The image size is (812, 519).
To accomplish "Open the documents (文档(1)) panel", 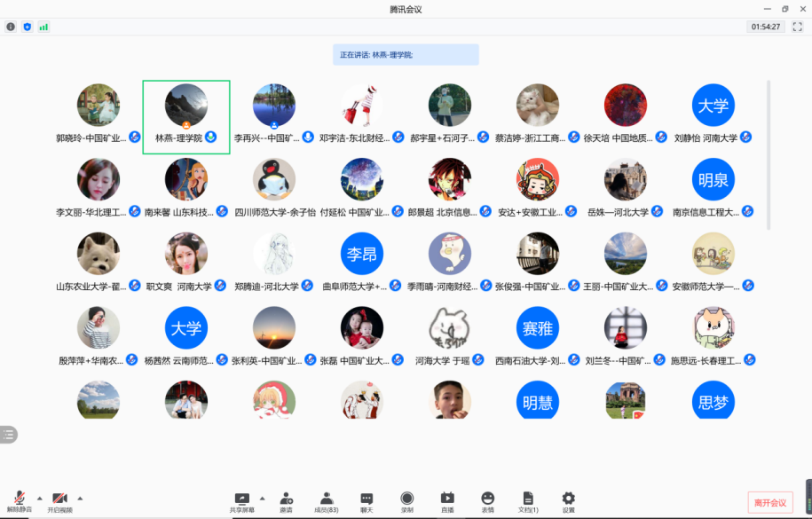I will (x=528, y=502).
